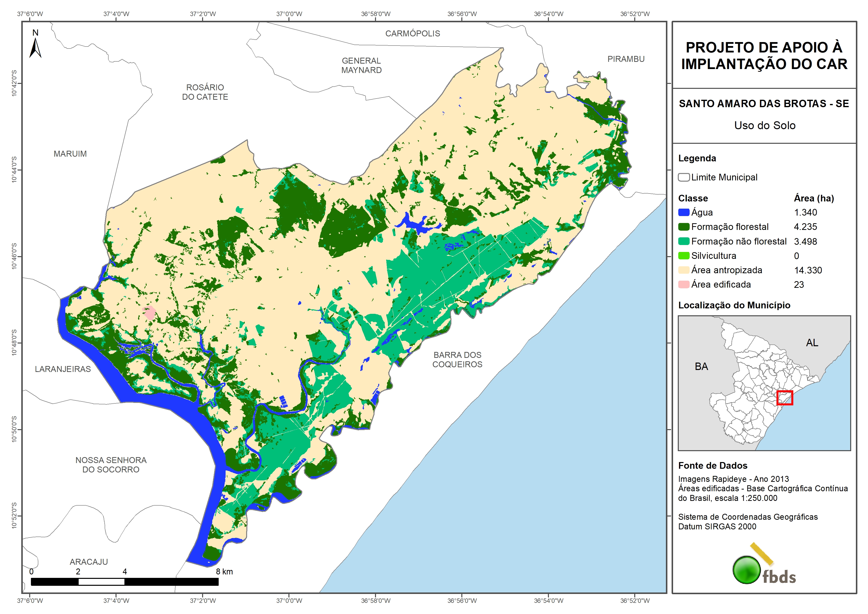868x614 pixels.
Task: Click the ROSÁRIO DO CATETE map label
Action: 205,92
